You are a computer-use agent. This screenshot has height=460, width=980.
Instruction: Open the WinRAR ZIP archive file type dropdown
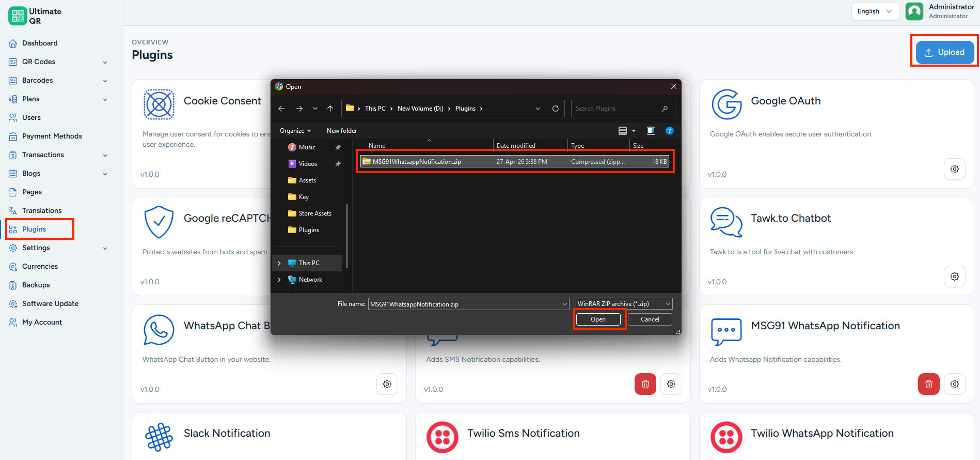(x=624, y=304)
